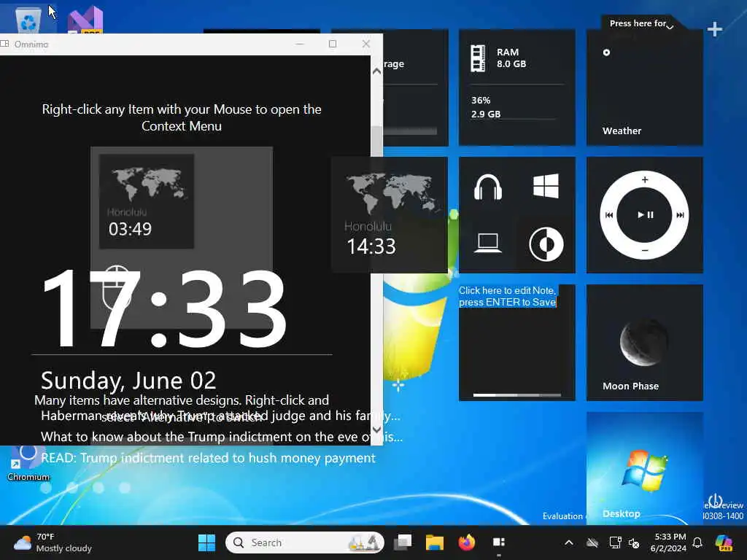Show hidden system tray icons
The image size is (747, 560).
pos(569,542)
